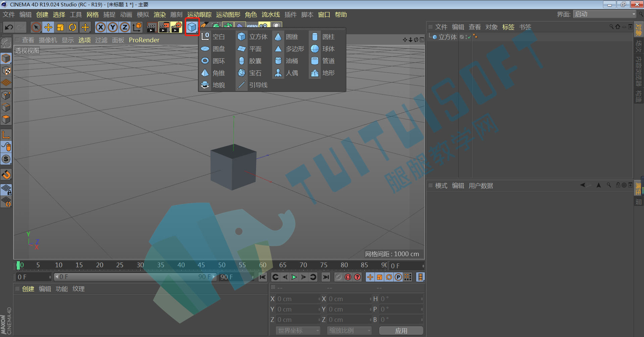This screenshot has width=644, height=337.
Task: Click frame 45 on timeline ruler
Action: [201, 265]
